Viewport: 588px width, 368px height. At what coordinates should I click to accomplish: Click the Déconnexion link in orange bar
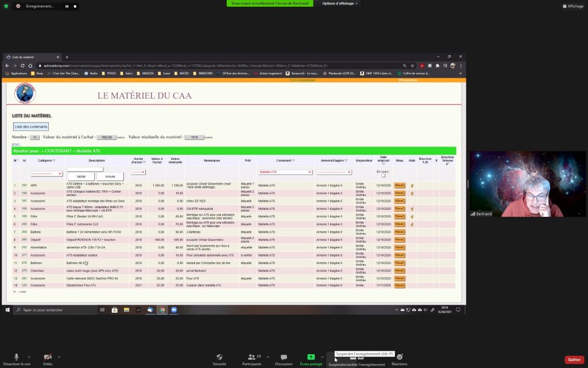point(408,80)
